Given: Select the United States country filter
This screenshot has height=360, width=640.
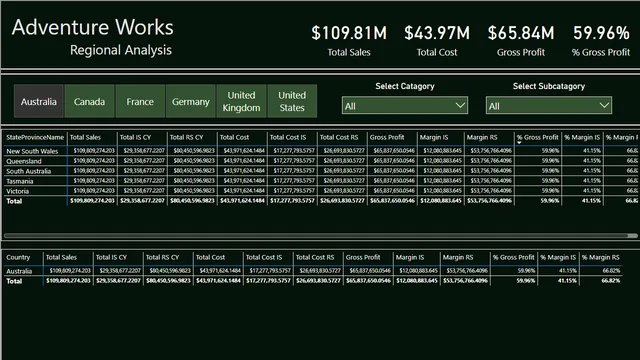Looking at the screenshot, I should [x=292, y=101].
